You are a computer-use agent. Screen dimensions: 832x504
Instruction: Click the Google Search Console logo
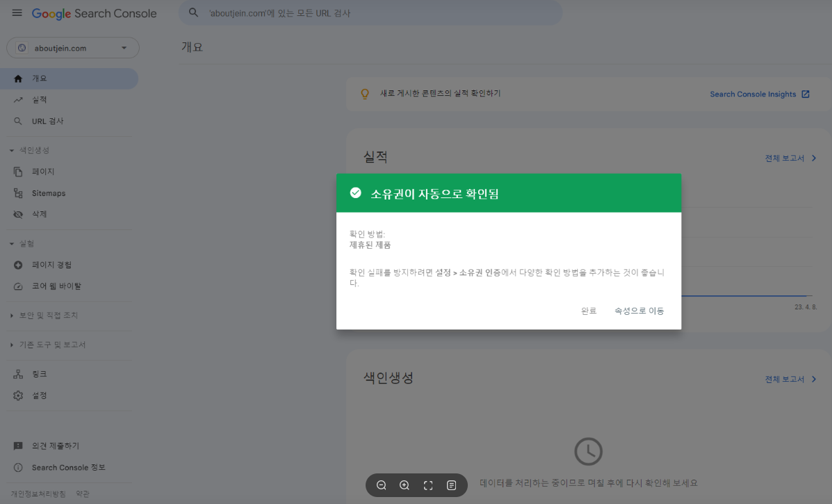click(94, 13)
